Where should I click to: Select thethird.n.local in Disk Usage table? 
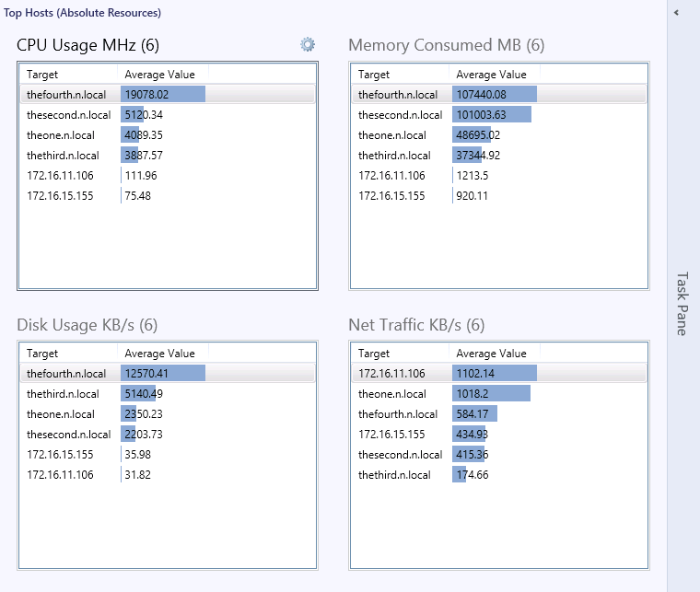63,394
